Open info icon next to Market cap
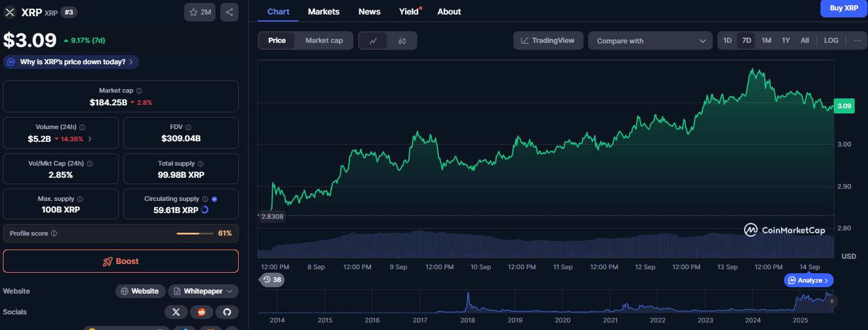The width and height of the screenshot is (868, 330). coord(139,91)
